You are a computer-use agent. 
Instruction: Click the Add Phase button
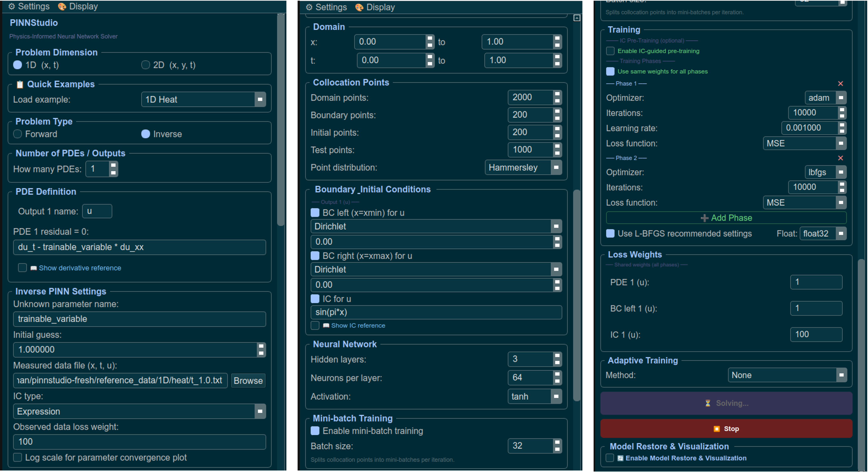(726, 218)
